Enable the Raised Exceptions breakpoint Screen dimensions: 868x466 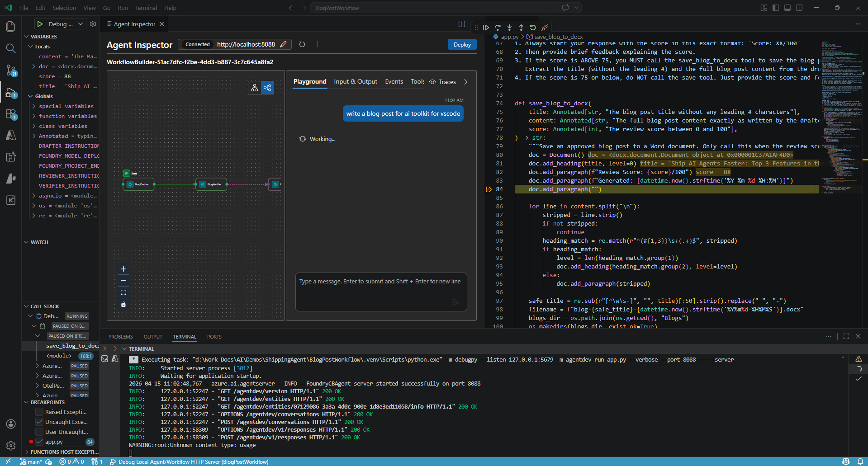[x=39, y=412]
